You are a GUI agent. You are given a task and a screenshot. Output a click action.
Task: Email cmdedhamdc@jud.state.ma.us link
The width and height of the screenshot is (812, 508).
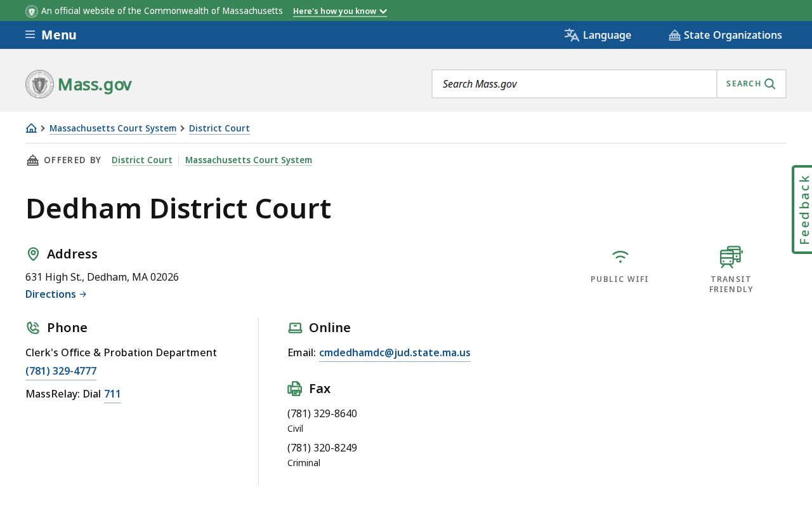click(395, 352)
